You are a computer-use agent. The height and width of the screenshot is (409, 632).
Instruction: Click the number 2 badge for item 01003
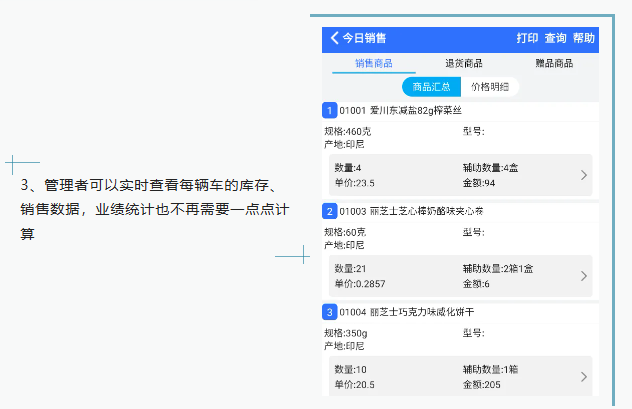(x=329, y=211)
